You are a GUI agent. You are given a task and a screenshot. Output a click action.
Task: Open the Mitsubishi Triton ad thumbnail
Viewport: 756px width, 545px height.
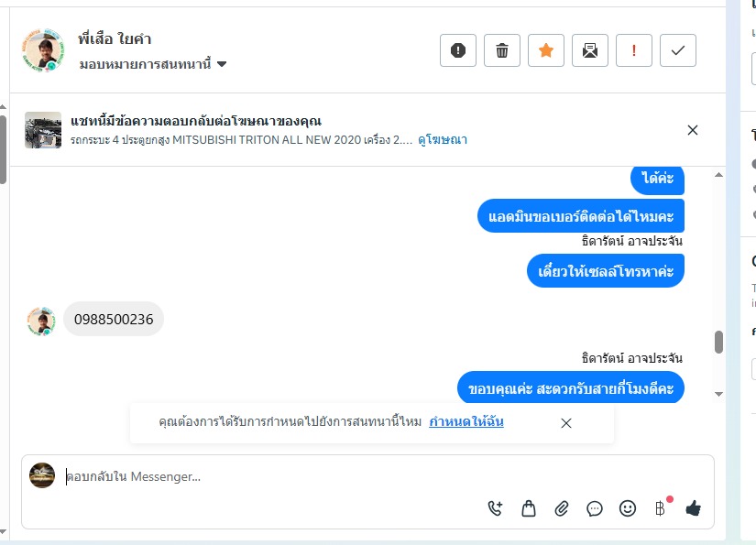point(43,130)
